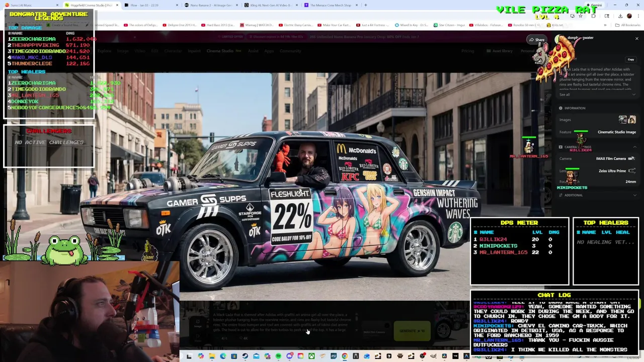Screen dimensions: 644x362
Task: Copy the prompt with Copy button
Action: (x=631, y=59)
